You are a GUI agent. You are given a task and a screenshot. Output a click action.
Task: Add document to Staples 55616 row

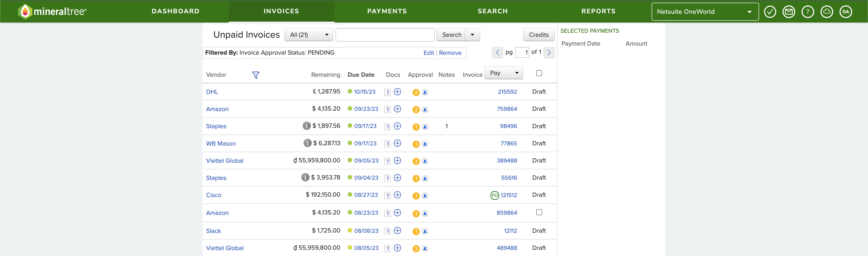pyautogui.click(x=397, y=178)
